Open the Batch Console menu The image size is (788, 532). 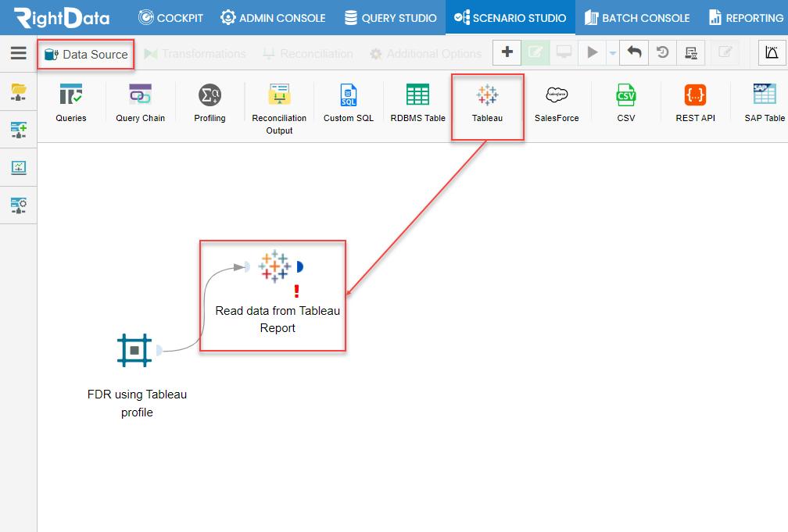pos(636,18)
